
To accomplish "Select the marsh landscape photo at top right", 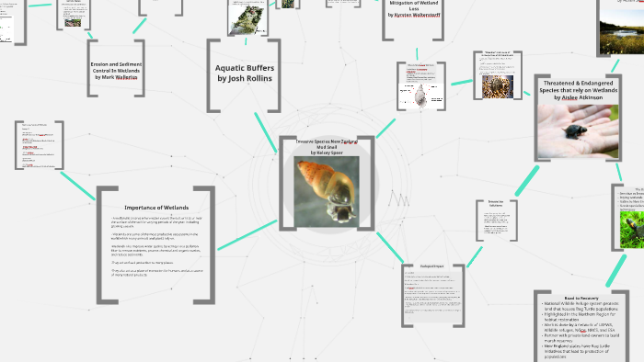I will click(622, 31).
